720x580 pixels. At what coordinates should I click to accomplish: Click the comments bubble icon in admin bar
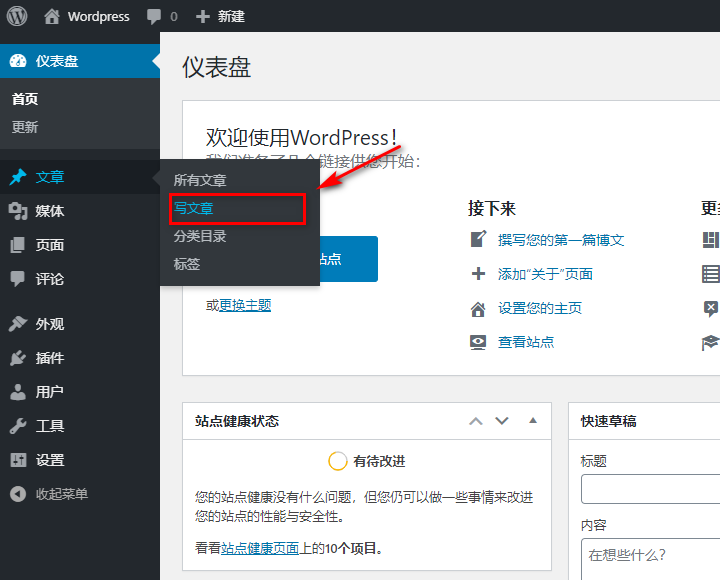(x=154, y=17)
